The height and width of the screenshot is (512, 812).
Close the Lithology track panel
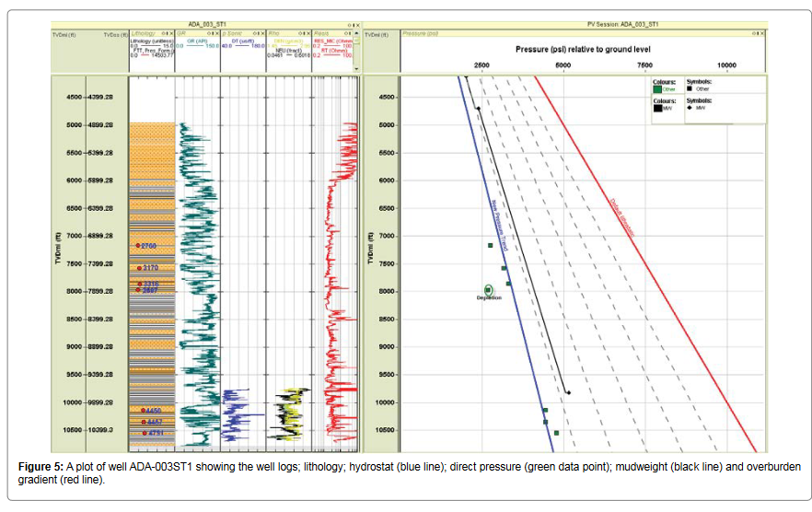(170, 33)
